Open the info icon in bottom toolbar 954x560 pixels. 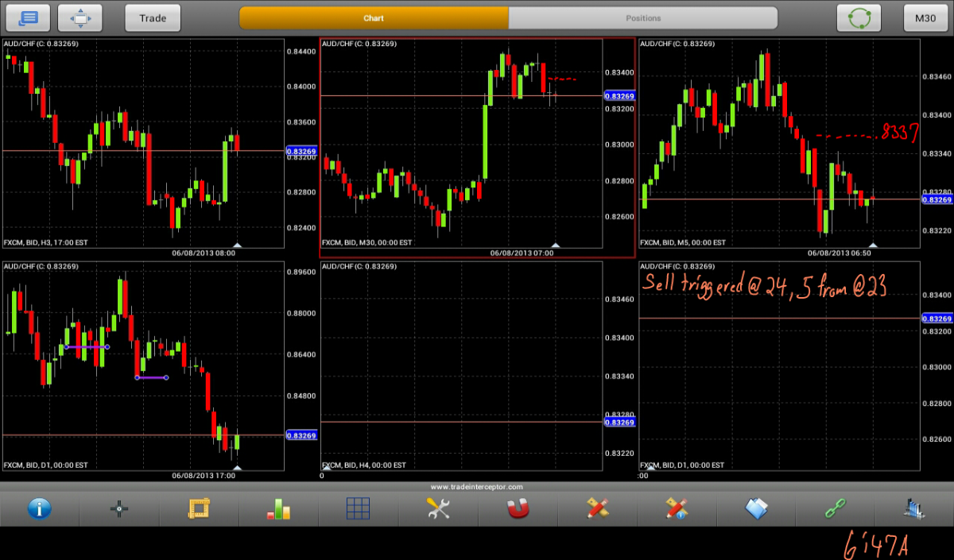40,509
